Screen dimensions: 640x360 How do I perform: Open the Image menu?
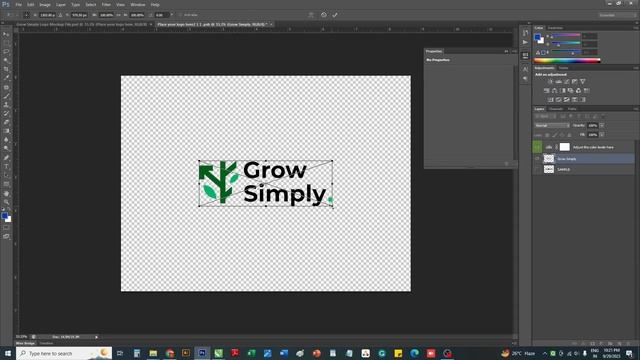pos(45,4)
